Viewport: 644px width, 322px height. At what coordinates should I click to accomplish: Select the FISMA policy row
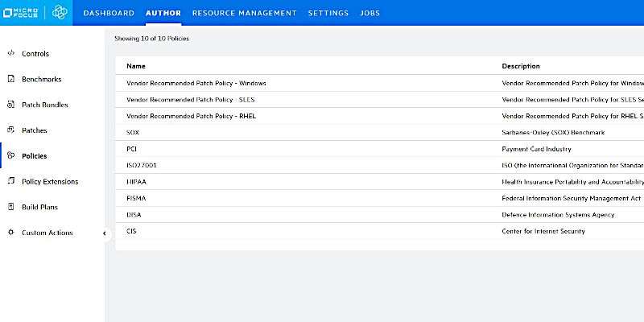point(379,198)
